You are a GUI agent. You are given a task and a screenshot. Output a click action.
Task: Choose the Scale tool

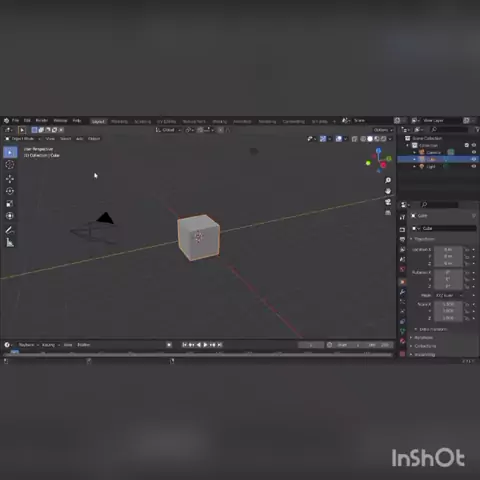[10, 204]
